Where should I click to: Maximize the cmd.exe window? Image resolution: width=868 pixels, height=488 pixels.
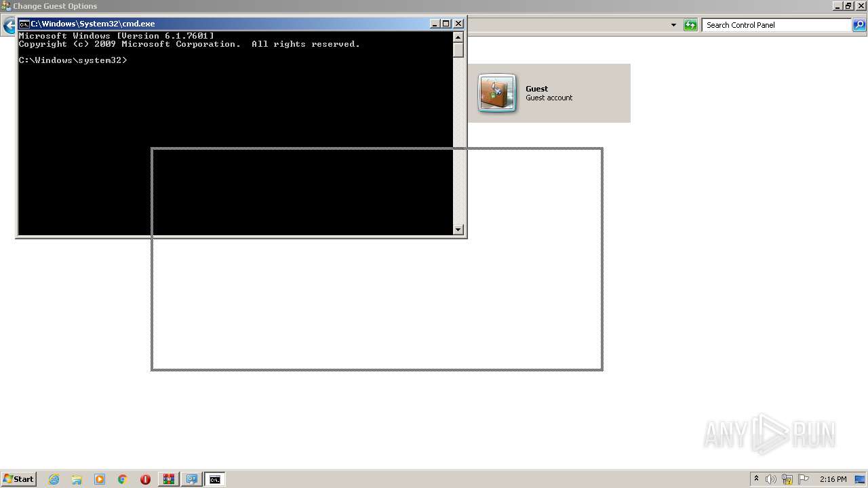[446, 24]
